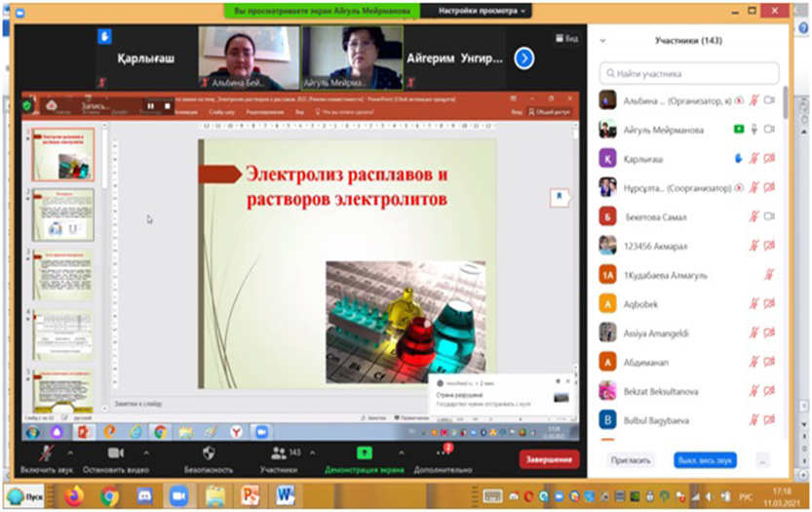Click Бекетова Самал's camera icon
812x512 pixels.
(769, 217)
